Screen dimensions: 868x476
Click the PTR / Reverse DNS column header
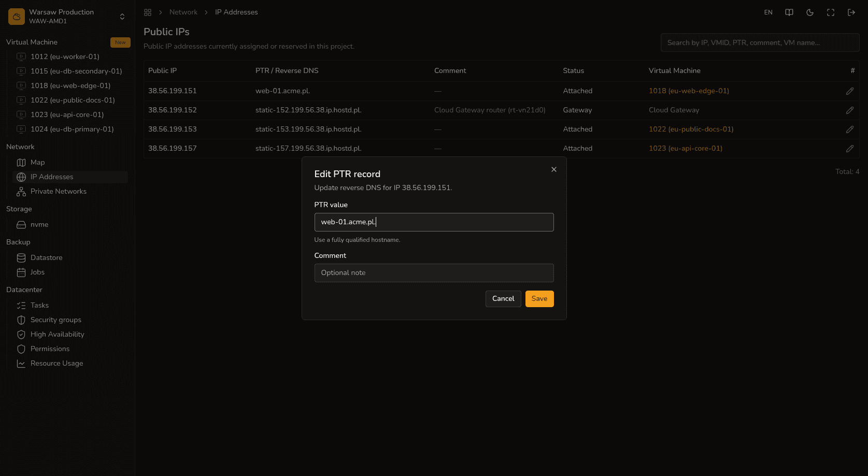(x=287, y=71)
